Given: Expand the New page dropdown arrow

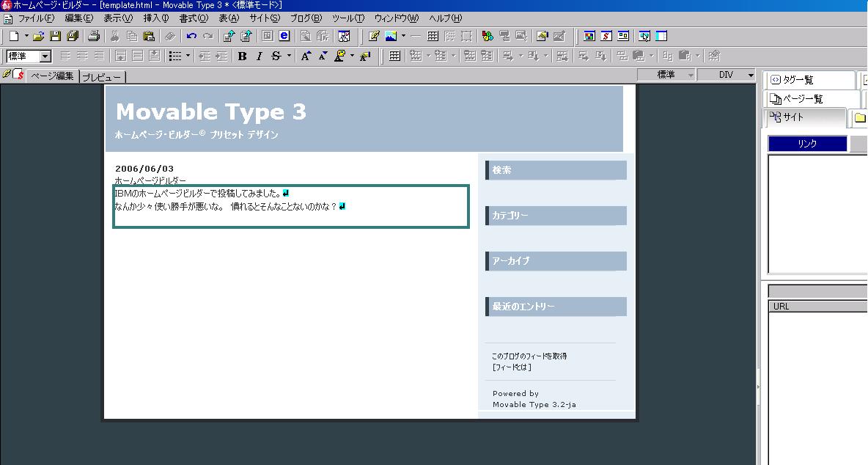Looking at the screenshot, I should pos(26,37).
